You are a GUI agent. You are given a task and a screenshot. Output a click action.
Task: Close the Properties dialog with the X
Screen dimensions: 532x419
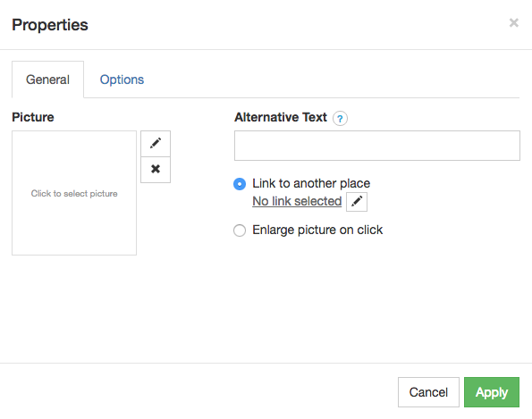tap(514, 22)
